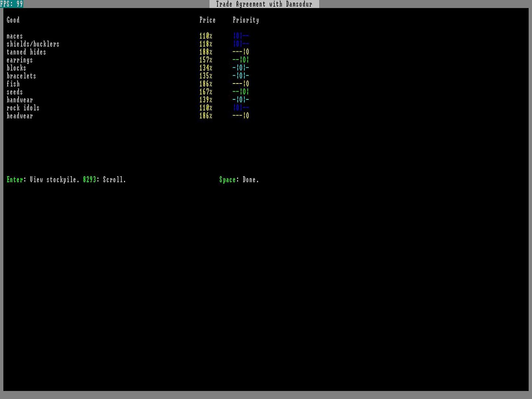Click the Trade Agreement with Damsodur title
This screenshot has width=532, height=399.
point(264,4)
